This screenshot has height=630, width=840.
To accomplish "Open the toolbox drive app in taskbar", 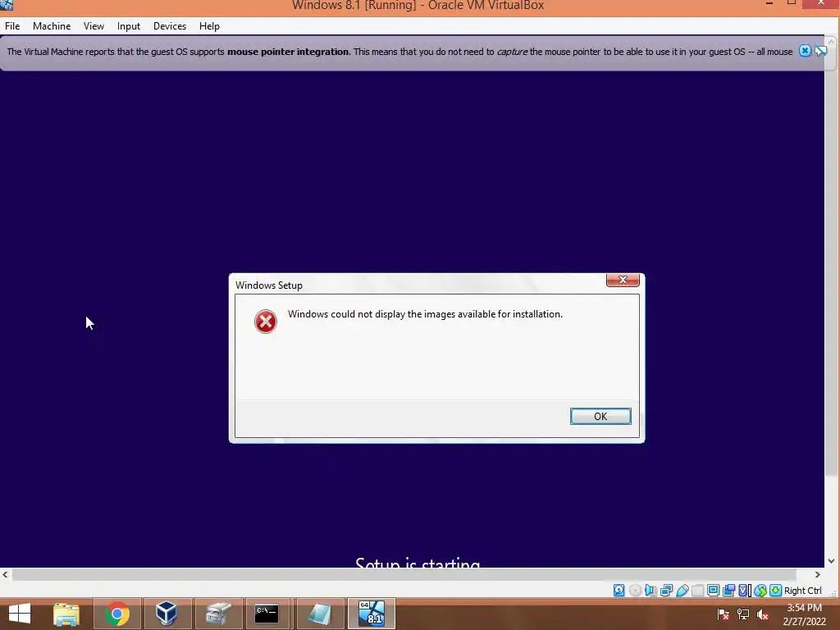I will (218, 614).
